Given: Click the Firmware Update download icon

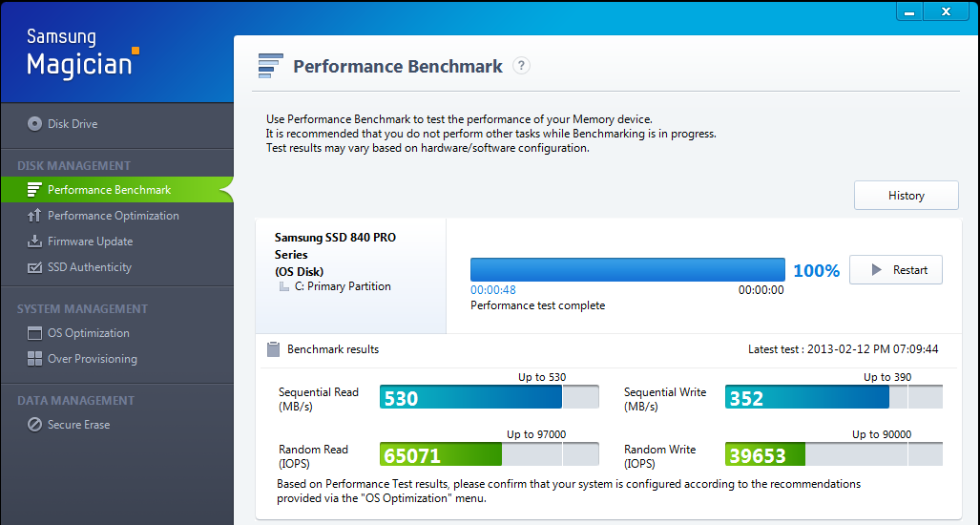Looking at the screenshot, I should tap(34, 241).
